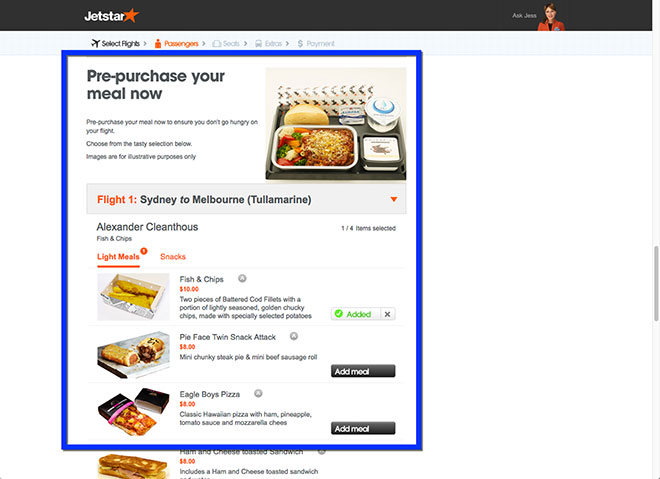Screen dimensions: 660x479
Task: Open info icon next to Fish & Chips
Action: click(242, 278)
